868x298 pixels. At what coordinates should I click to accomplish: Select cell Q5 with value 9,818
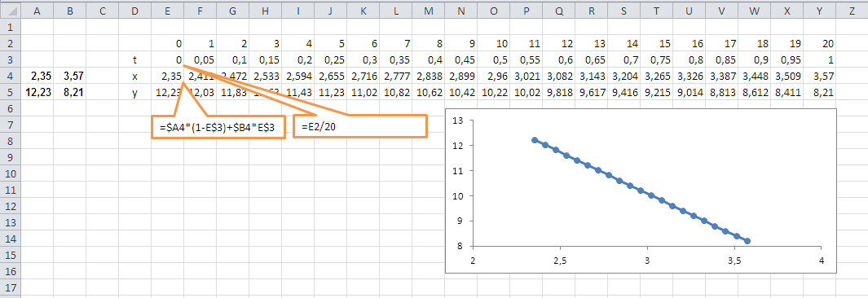[558, 92]
